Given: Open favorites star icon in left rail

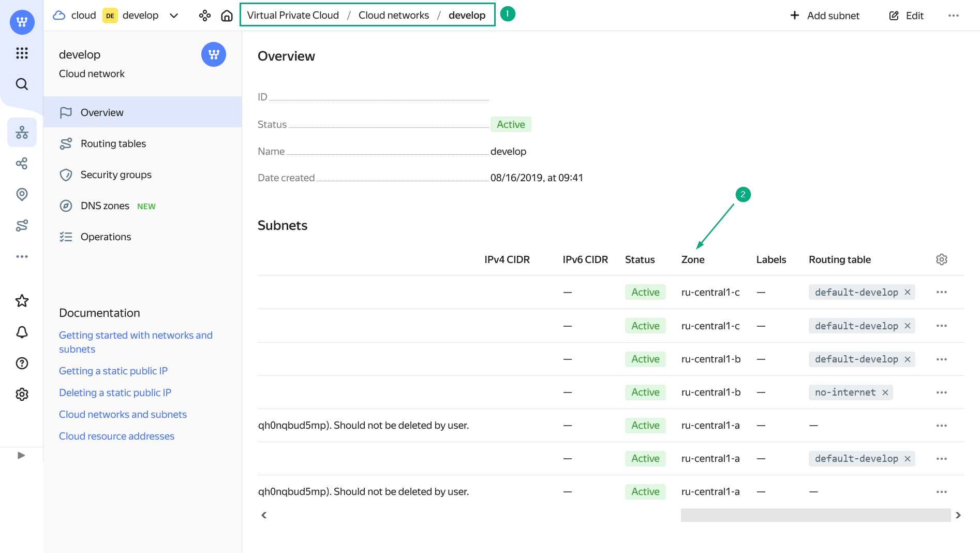Looking at the screenshot, I should tap(22, 301).
